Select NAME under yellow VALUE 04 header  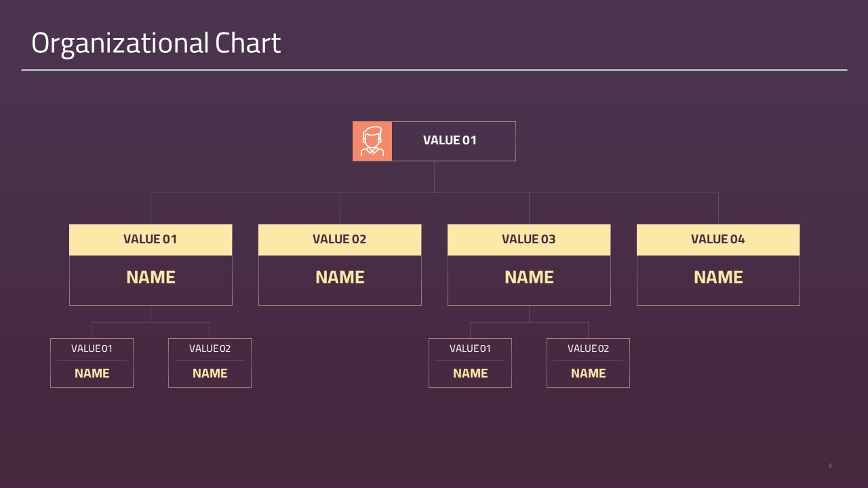click(x=718, y=277)
